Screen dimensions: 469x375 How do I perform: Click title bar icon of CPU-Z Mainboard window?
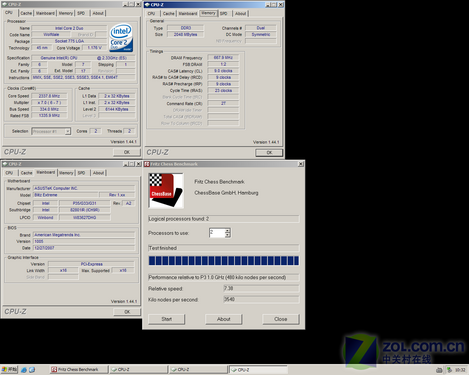(x=5, y=164)
